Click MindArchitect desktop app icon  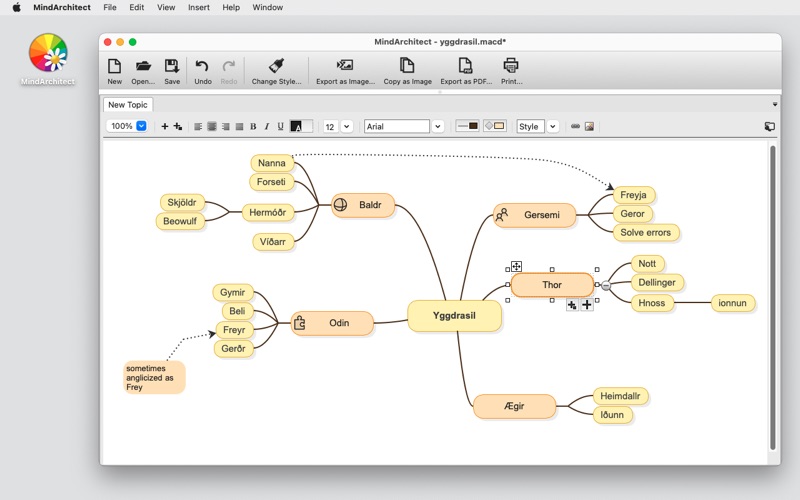tap(48, 59)
